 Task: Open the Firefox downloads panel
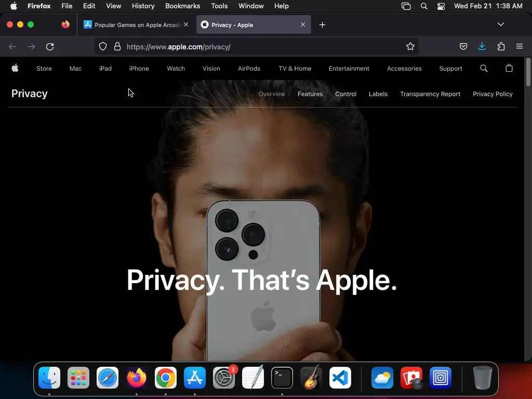point(482,46)
